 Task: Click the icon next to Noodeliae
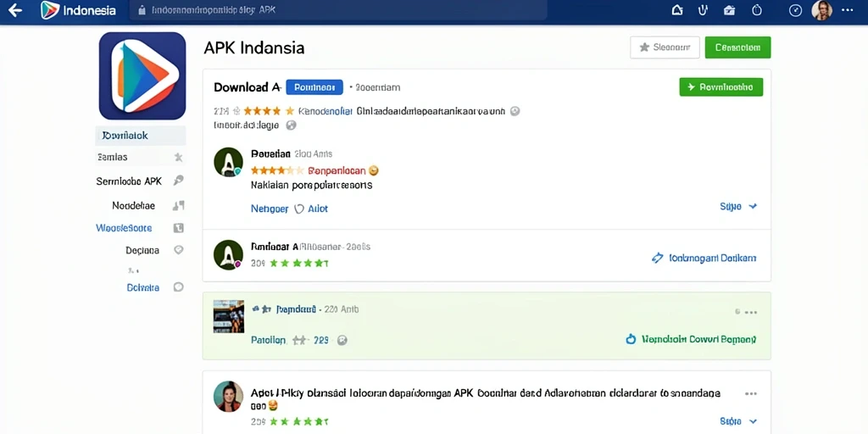(178, 206)
